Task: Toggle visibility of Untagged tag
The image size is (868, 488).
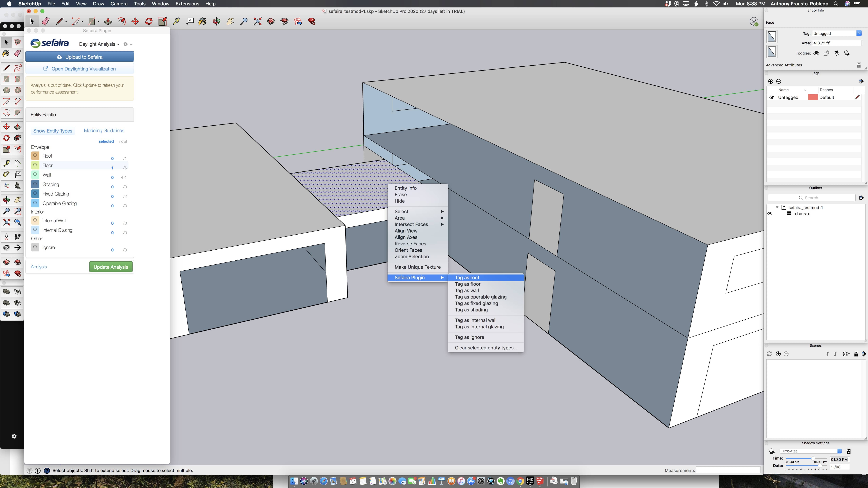Action: click(x=772, y=97)
